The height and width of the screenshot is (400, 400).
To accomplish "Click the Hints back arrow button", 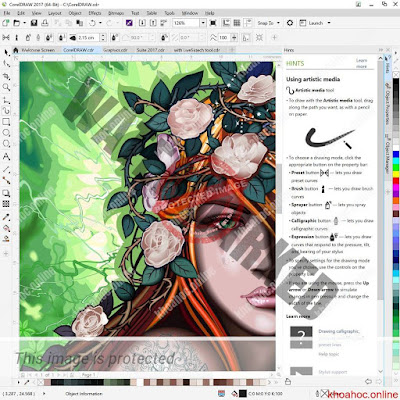I will [368, 381].
